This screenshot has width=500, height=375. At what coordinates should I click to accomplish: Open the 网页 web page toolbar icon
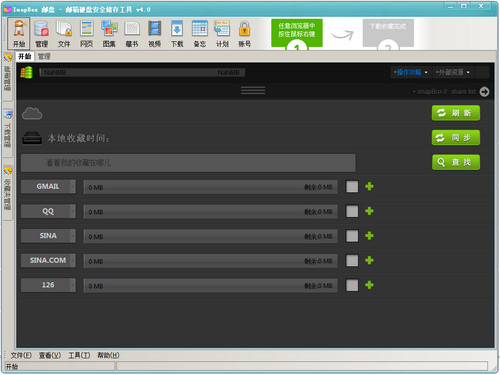tap(87, 33)
